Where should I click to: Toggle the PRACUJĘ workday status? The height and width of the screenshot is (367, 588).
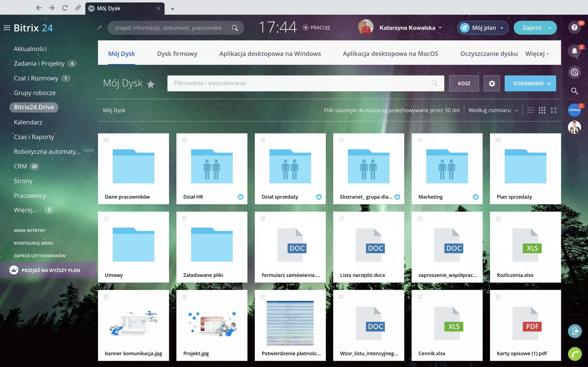tap(317, 28)
